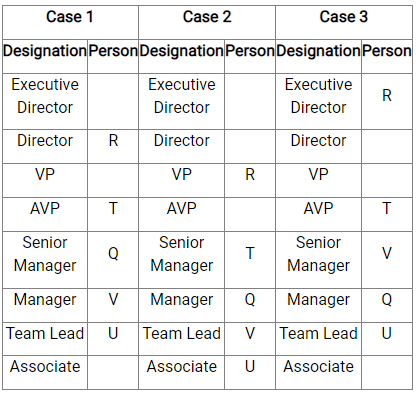Viewport: 417px width, 393px height.
Task: Select the Q beside Manager in Case 3
Action: [x=387, y=299]
